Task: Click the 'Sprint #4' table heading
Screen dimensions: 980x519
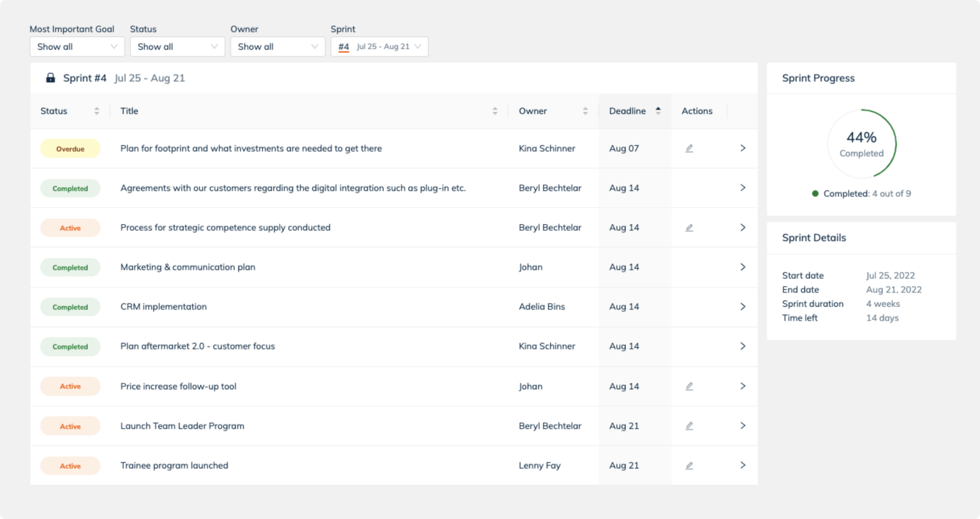Action: (85, 78)
